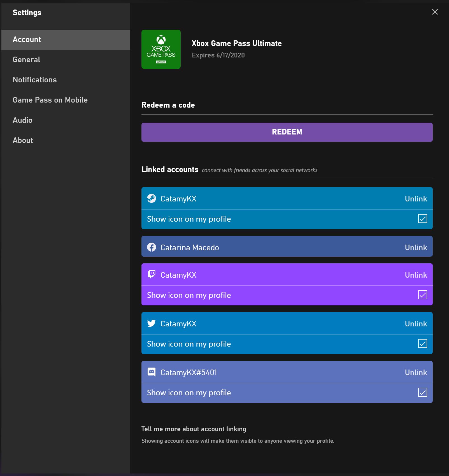Uncheck Show icon on profile for Steam

click(x=422, y=219)
